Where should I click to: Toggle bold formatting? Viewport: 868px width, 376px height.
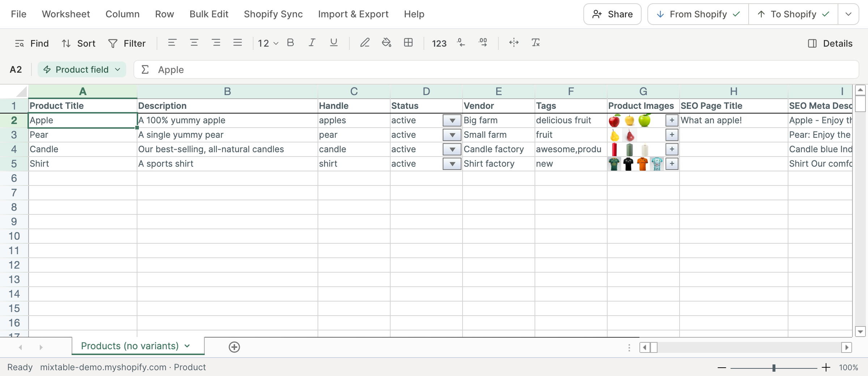click(x=290, y=43)
